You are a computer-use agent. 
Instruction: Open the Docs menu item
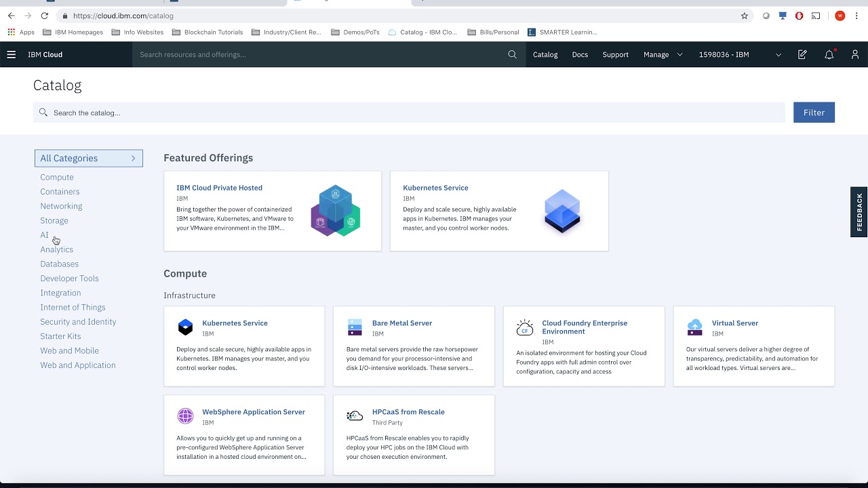point(580,54)
